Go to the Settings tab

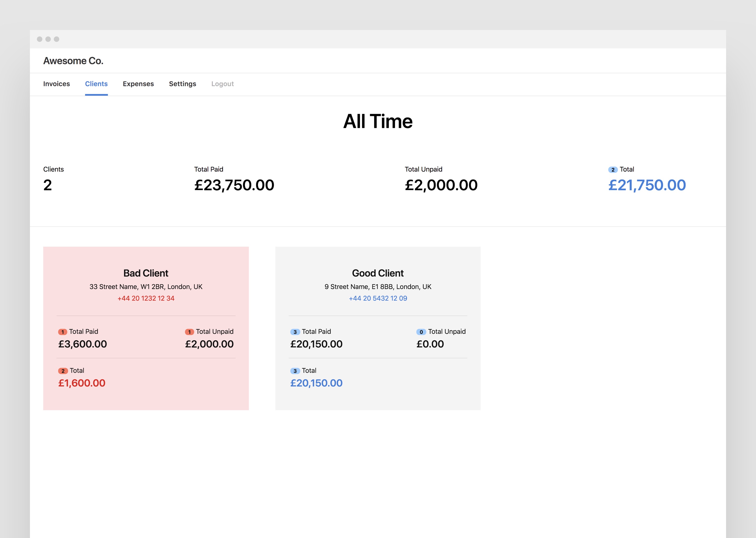tap(182, 84)
